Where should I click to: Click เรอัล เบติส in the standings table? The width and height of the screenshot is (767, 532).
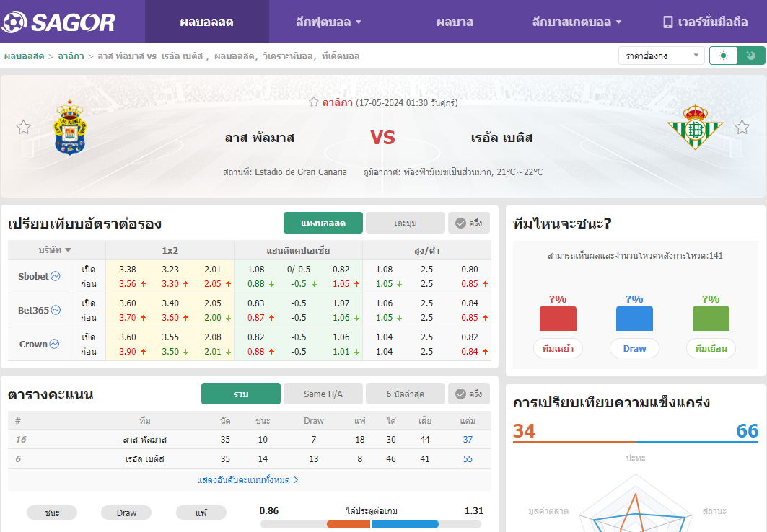tap(145, 459)
